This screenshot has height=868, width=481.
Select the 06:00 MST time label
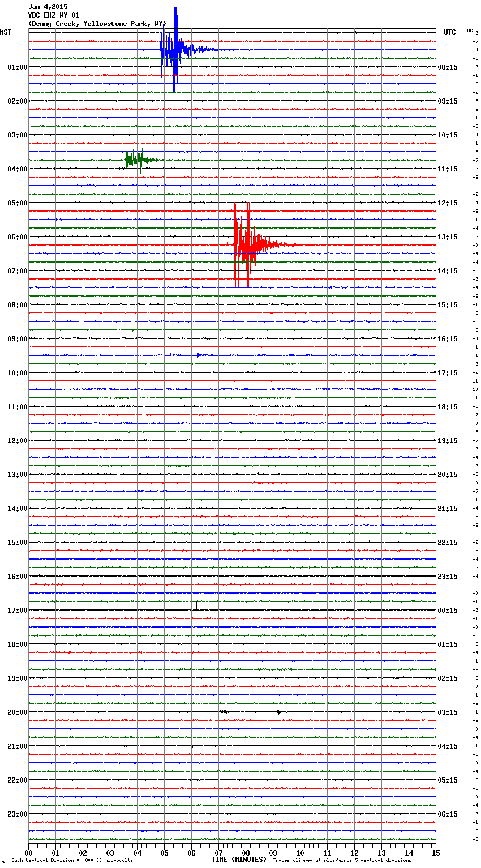[17, 237]
